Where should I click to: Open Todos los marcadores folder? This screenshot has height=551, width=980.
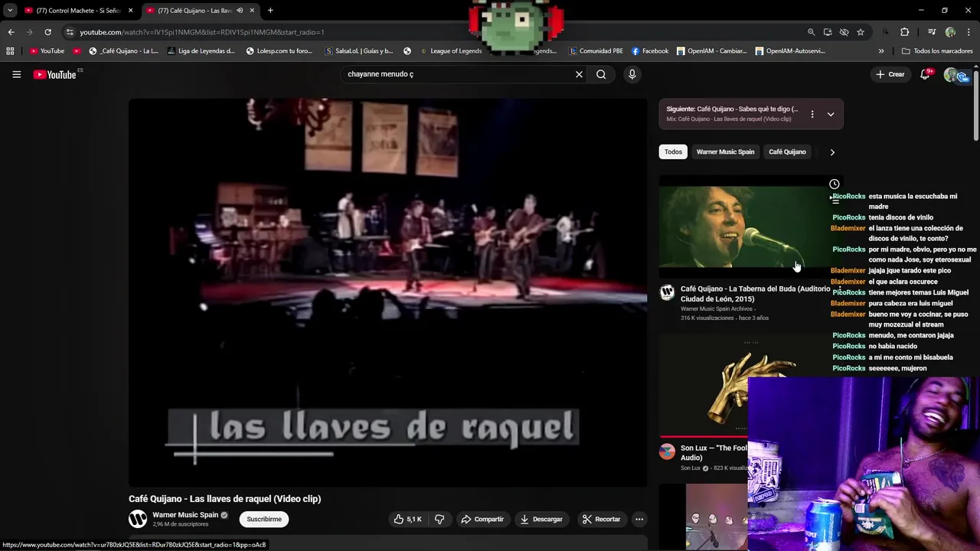point(937,51)
